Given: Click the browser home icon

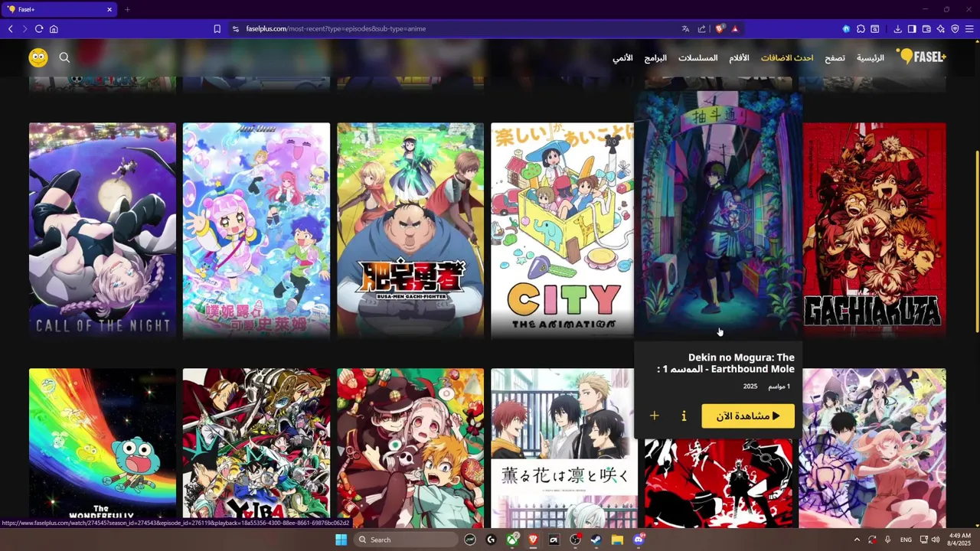Looking at the screenshot, I should tap(54, 29).
